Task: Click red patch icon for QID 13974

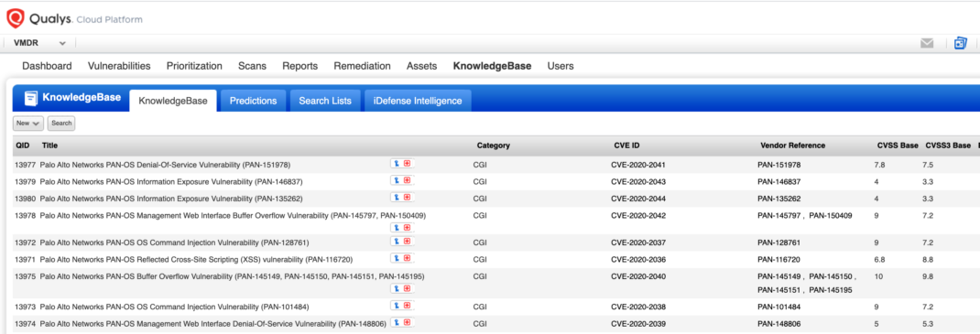Action: pos(407,322)
